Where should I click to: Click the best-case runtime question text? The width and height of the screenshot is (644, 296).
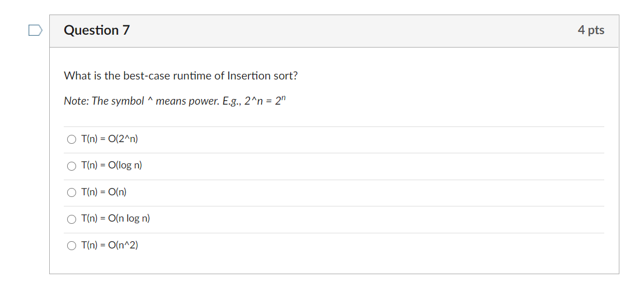coord(181,76)
